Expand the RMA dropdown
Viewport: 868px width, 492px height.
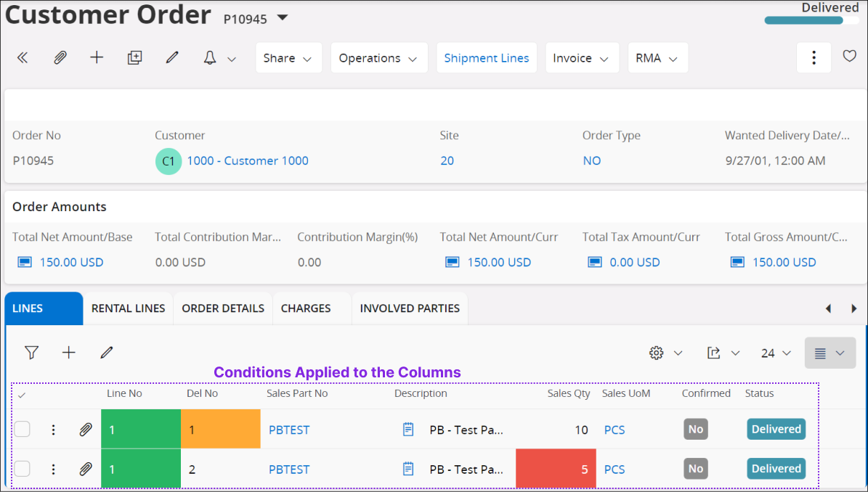[x=657, y=57]
